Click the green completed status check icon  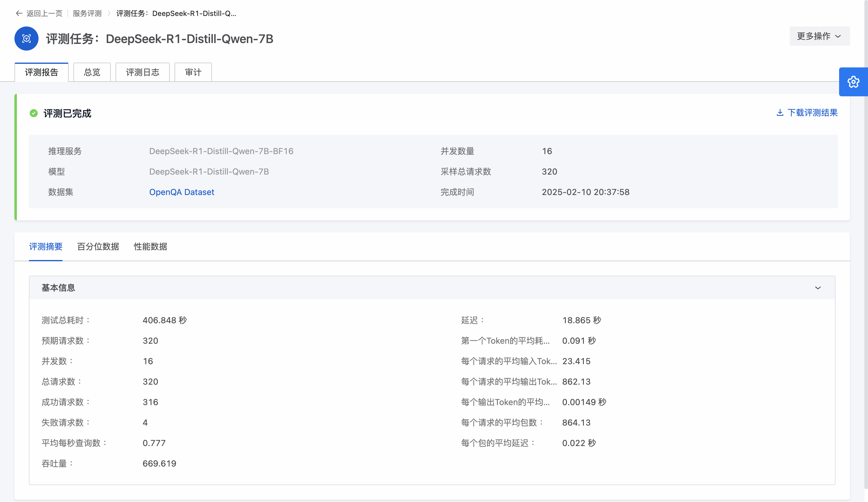click(x=33, y=113)
